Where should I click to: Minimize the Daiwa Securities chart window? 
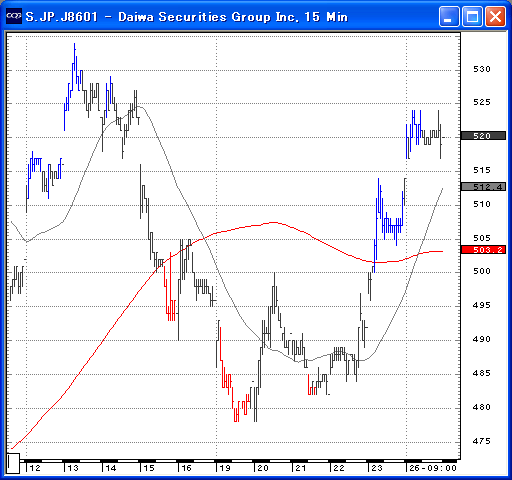point(449,16)
